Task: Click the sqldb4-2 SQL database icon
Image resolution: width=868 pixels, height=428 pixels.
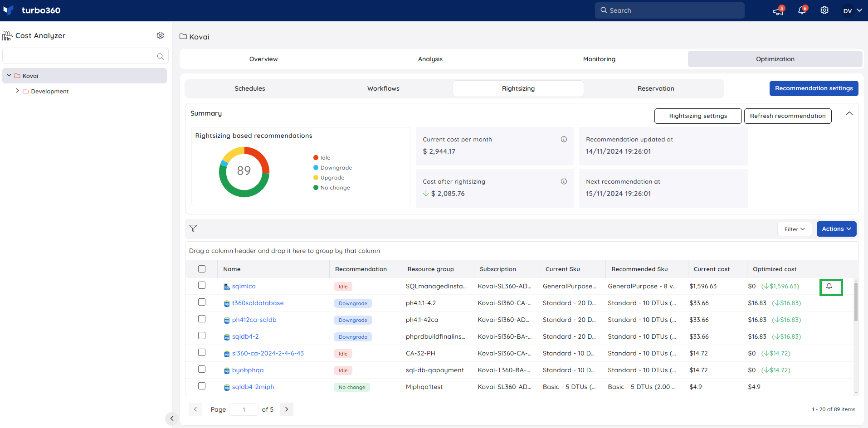Action: [x=227, y=337]
